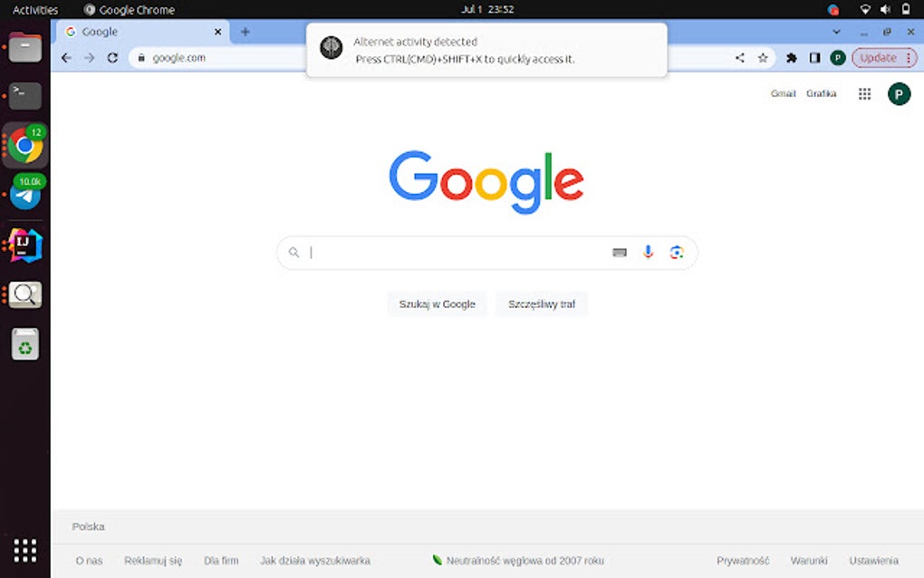View site information via the padlock
Viewport: 924px width, 578px height.
141,57
